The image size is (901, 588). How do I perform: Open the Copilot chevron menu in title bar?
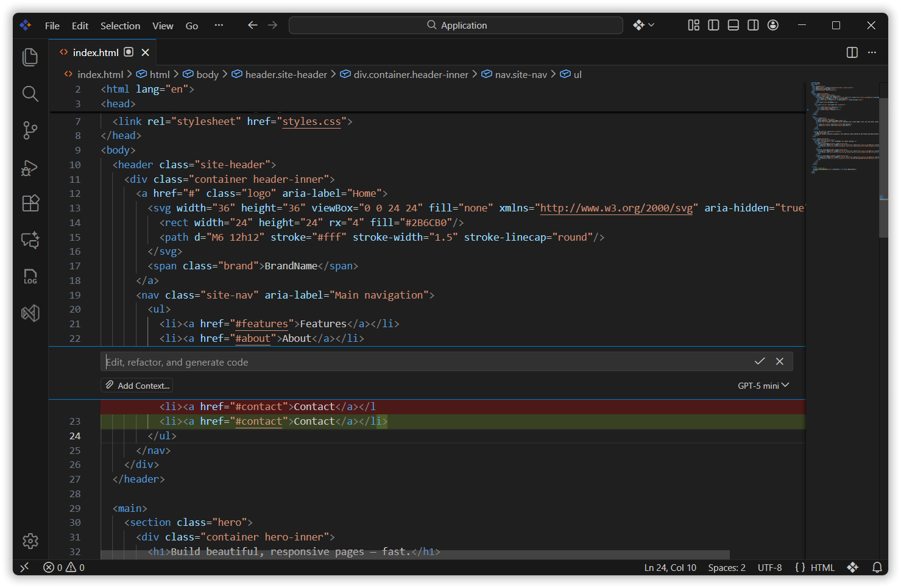tap(651, 25)
